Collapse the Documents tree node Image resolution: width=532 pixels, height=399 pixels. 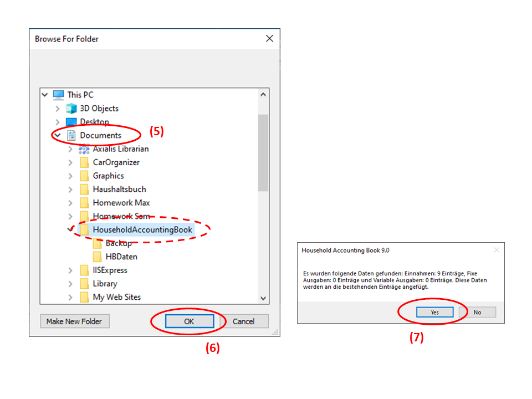57,135
